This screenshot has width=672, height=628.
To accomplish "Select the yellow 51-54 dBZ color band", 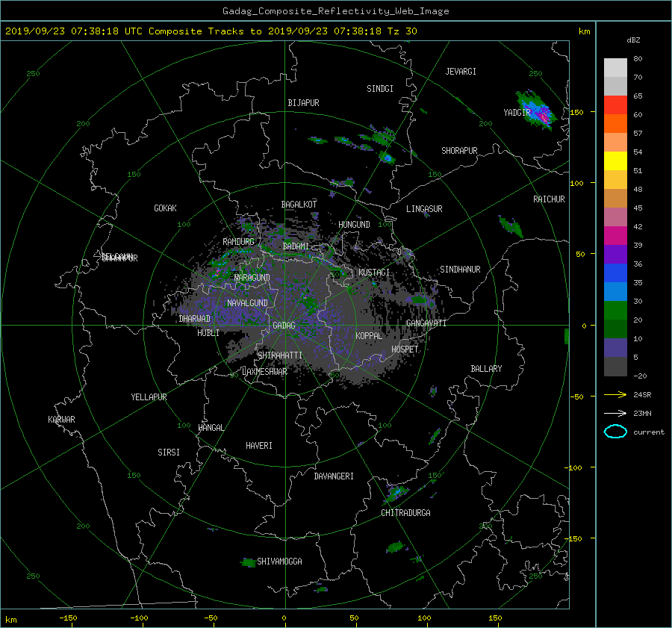I will point(615,161).
